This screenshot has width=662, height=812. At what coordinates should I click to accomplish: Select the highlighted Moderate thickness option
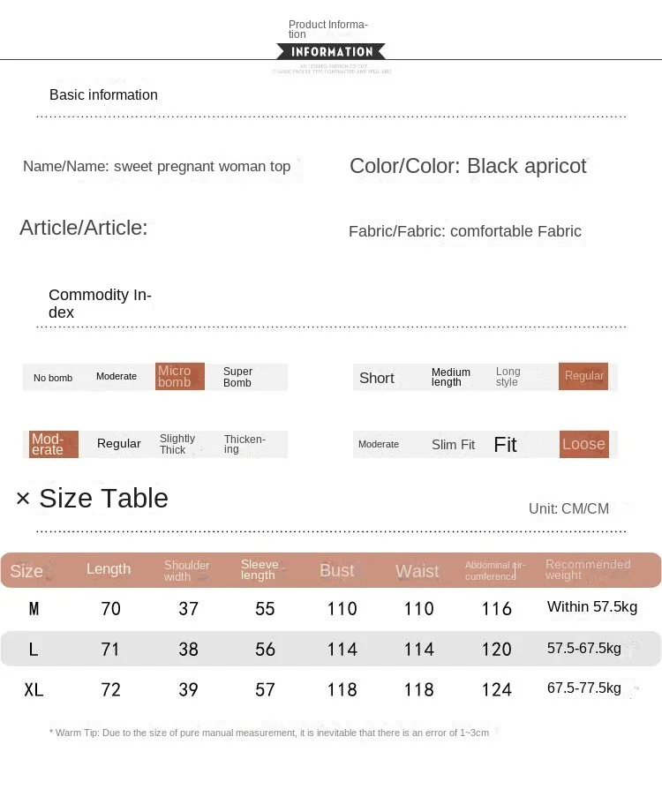pyautogui.click(x=54, y=444)
